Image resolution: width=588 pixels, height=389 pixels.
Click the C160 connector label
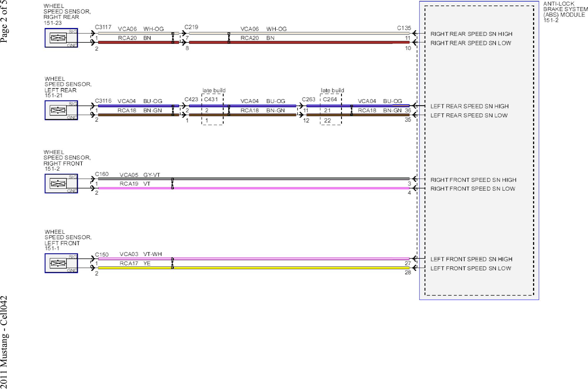(x=102, y=174)
